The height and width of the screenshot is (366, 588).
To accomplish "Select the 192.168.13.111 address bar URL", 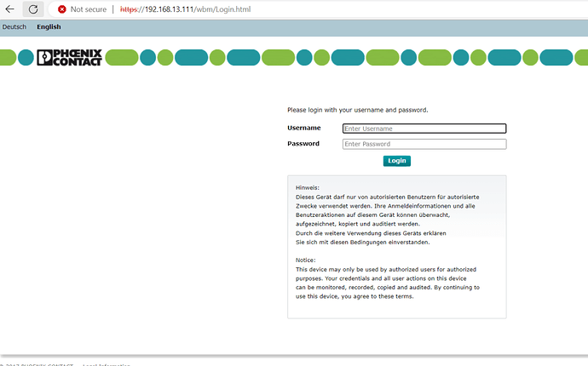I will pyautogui.click(x=185, y=9).
